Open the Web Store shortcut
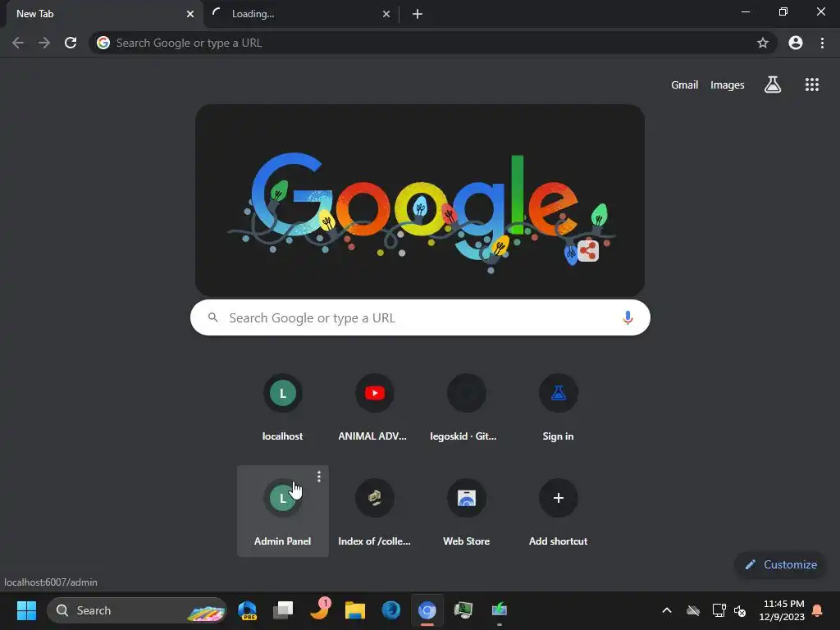This screenshot has height=630, width=840. (x=466, y=512)
